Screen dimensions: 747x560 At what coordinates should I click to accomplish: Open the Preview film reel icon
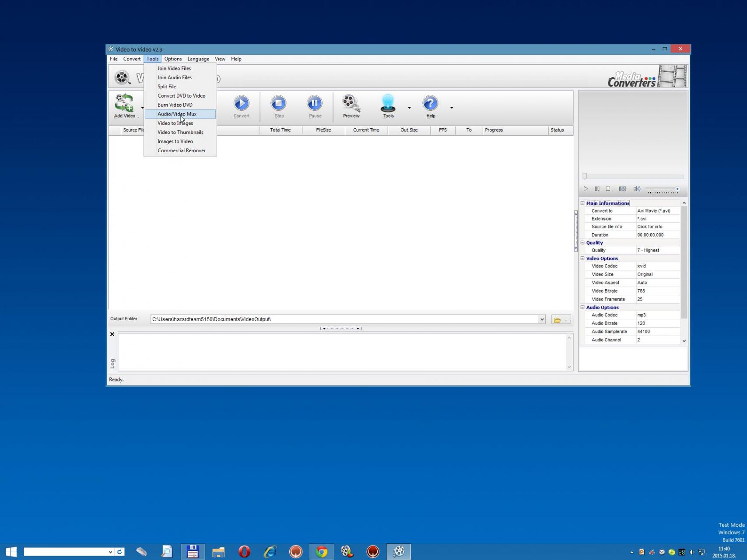point(351,104)
